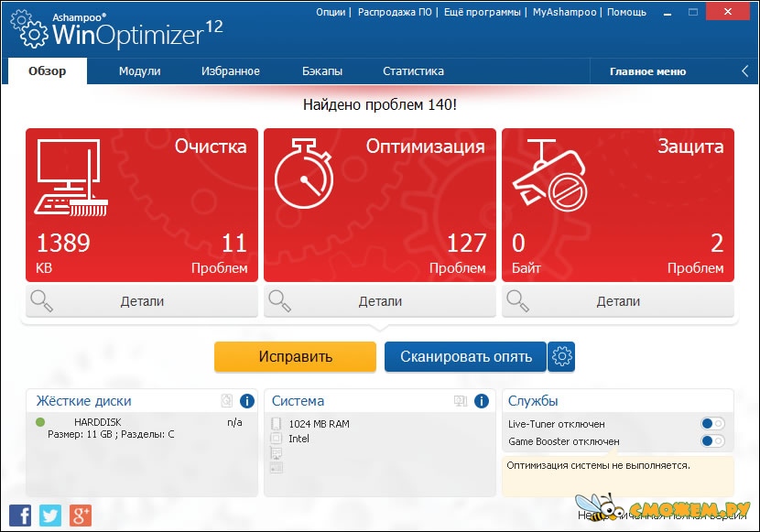Click the Защита security camera icon

550,174
